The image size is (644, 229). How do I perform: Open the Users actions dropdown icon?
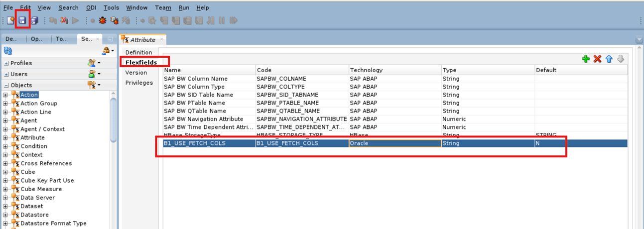pos(94,74)
